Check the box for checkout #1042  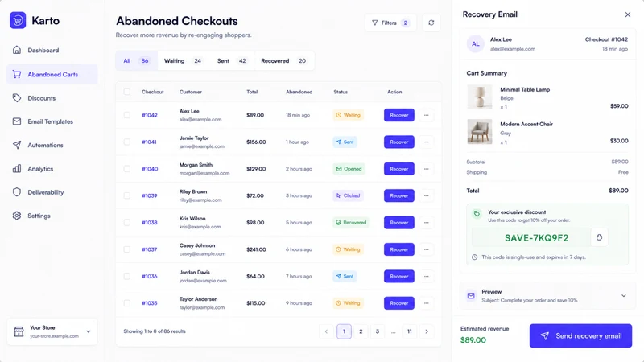point(127,115)
